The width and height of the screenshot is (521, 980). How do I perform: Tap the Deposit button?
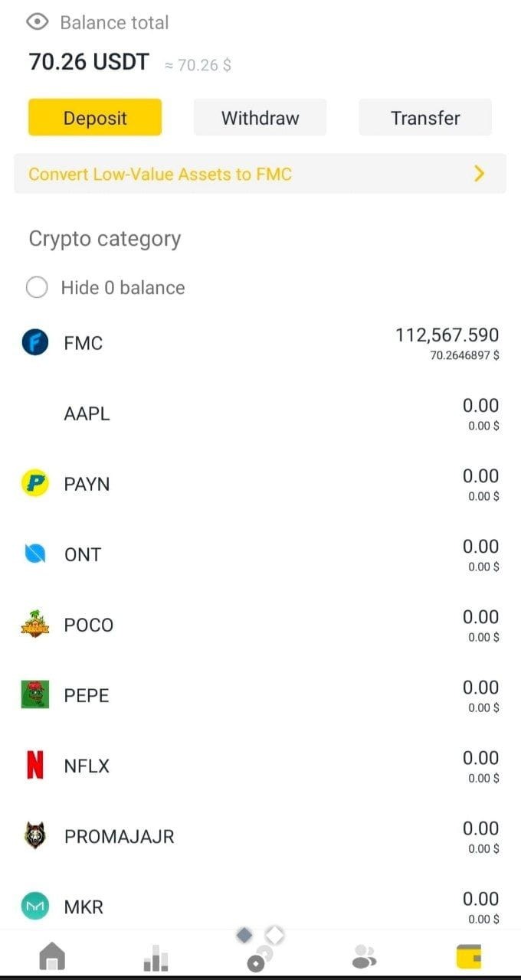coord(95,118)
